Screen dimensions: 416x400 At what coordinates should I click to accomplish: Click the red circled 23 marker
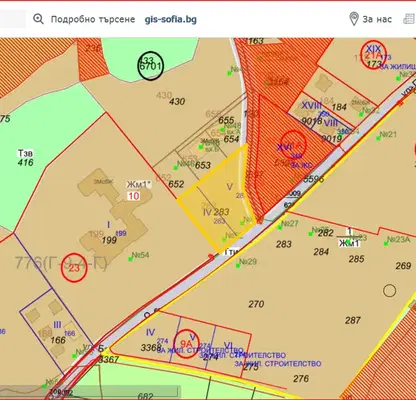coord(74,268)
